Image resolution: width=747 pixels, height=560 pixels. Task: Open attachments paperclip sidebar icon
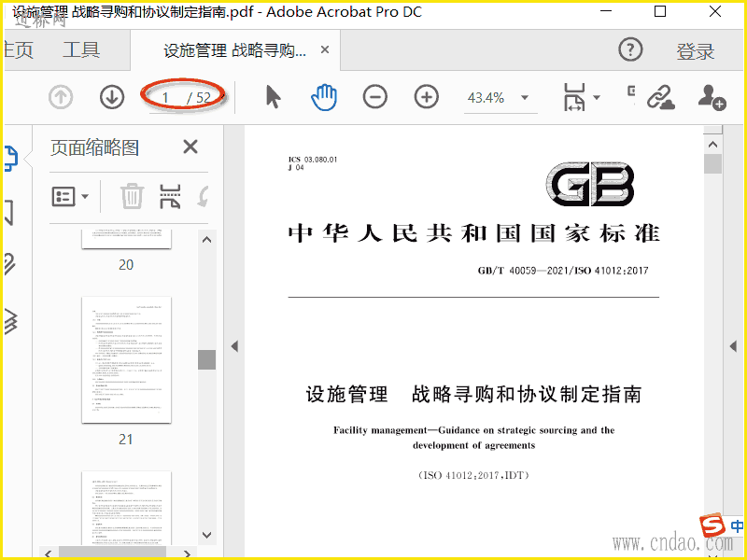click(10, 264)
